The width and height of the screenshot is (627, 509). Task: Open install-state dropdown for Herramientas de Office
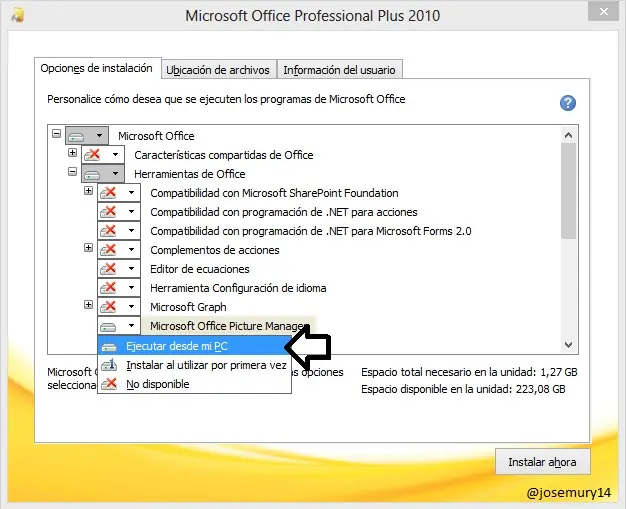click(103, 174)
